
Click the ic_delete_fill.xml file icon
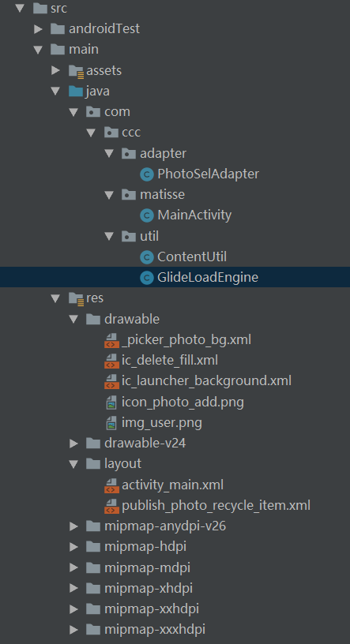pyautogui.click(x=111, y=361)
